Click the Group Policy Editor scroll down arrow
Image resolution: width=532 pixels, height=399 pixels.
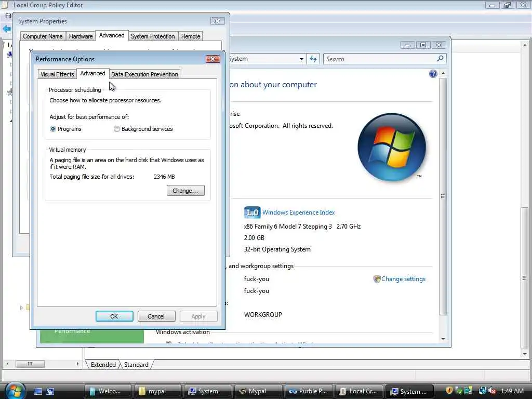(x=525, y=354)
